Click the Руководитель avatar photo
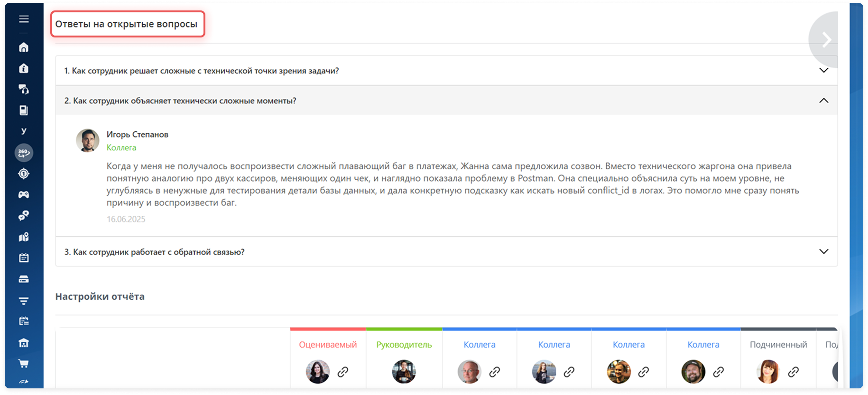 tap(404, 371)
